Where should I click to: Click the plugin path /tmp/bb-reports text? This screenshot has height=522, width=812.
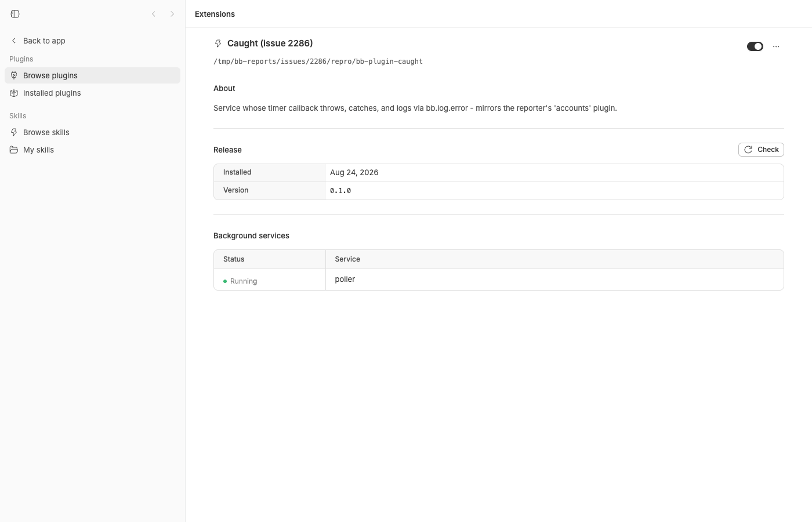318,61
